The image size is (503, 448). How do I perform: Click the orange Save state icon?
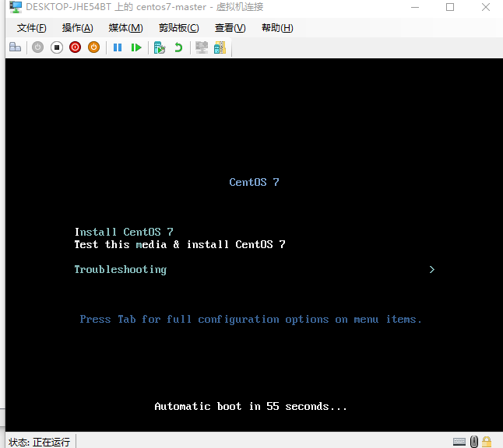(93, 47)
